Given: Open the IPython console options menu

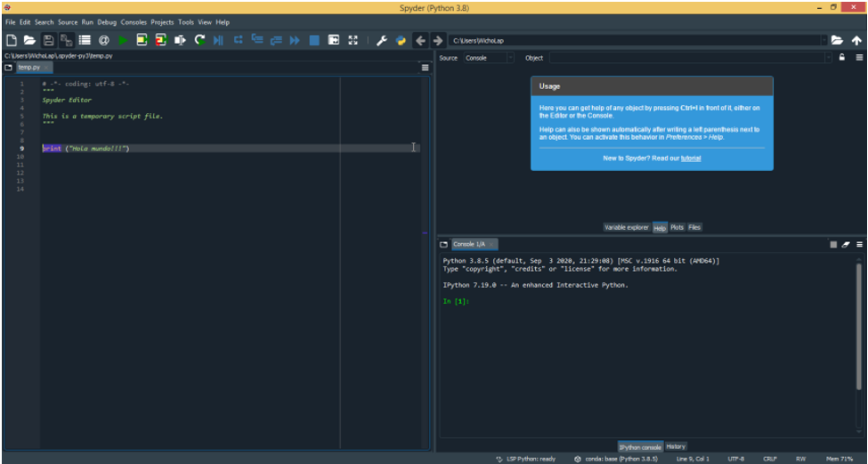Looking at the screenshot, I should click(859, 244).
